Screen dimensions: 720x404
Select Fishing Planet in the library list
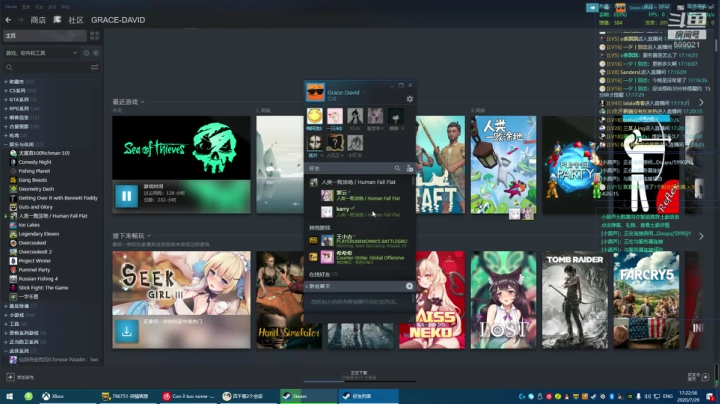34,171
